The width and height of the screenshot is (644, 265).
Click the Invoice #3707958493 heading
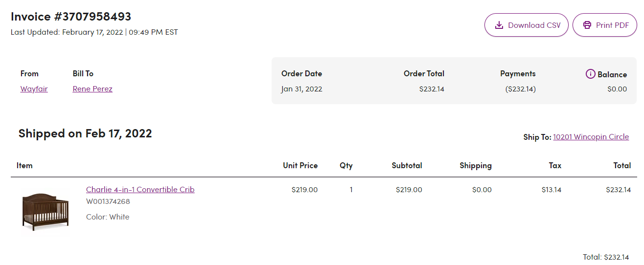[x=71, y=16]
